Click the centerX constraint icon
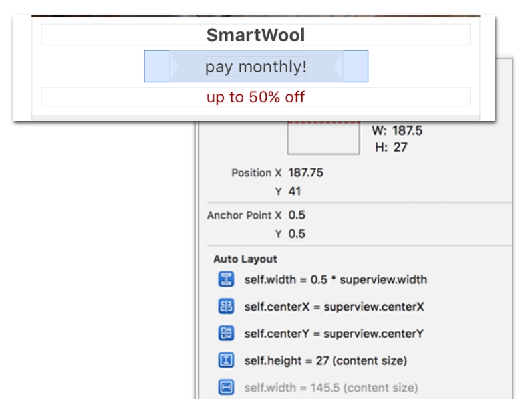 (x=226, y=307)
